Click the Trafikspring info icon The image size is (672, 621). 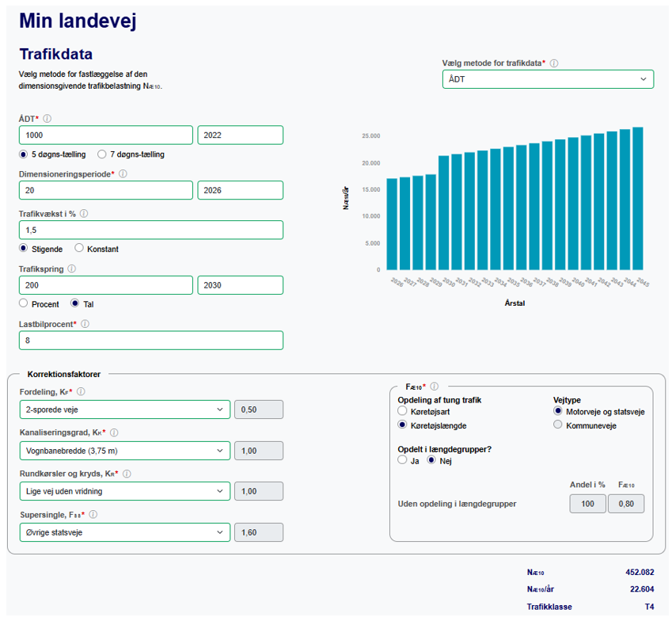click(72, 269)
